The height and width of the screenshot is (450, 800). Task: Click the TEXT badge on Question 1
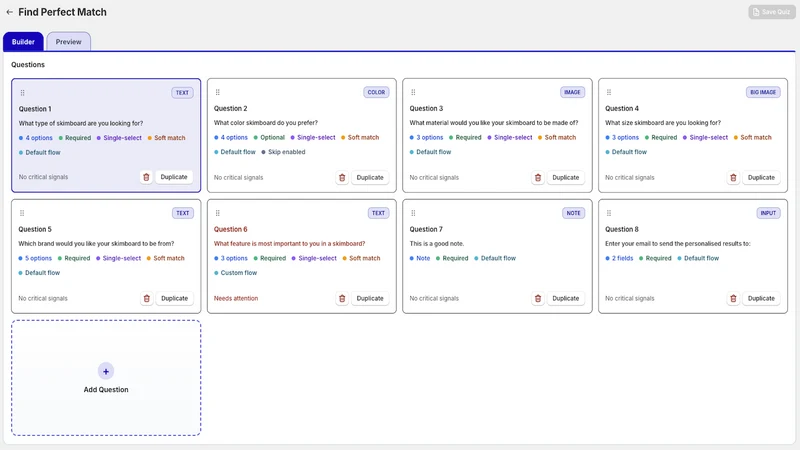tap(182, 93)
